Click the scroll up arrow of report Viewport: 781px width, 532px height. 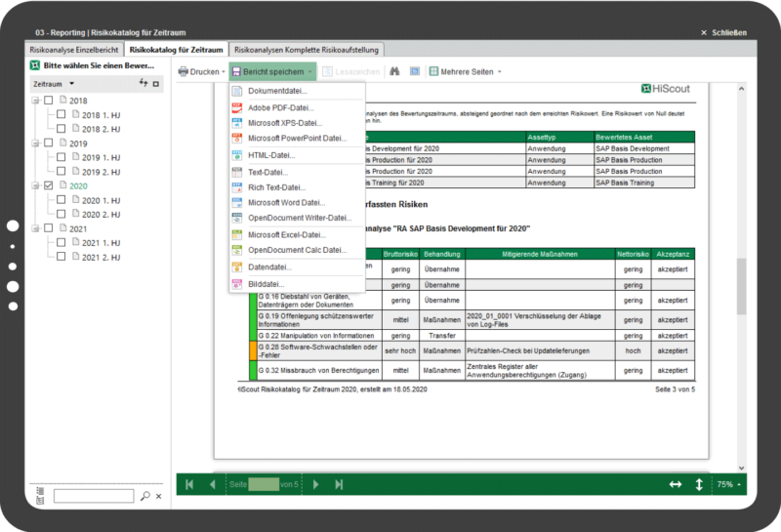[x=741, y=89]
